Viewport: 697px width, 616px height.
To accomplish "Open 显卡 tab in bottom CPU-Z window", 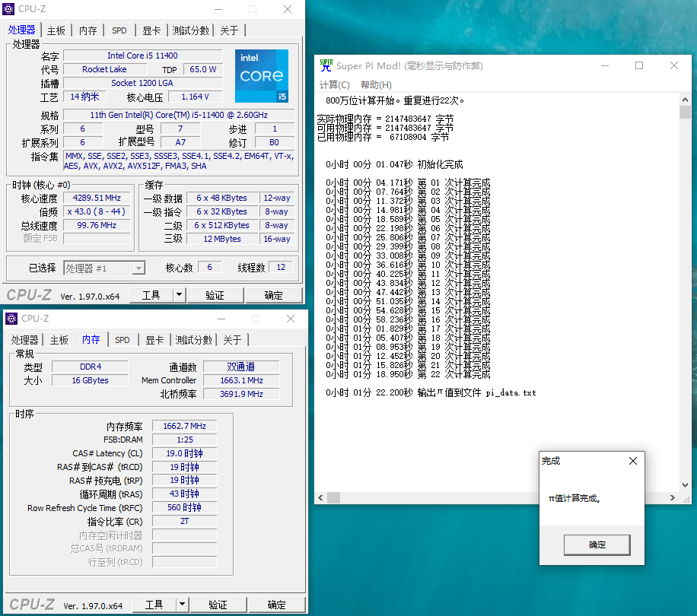I will pos(154,340).
